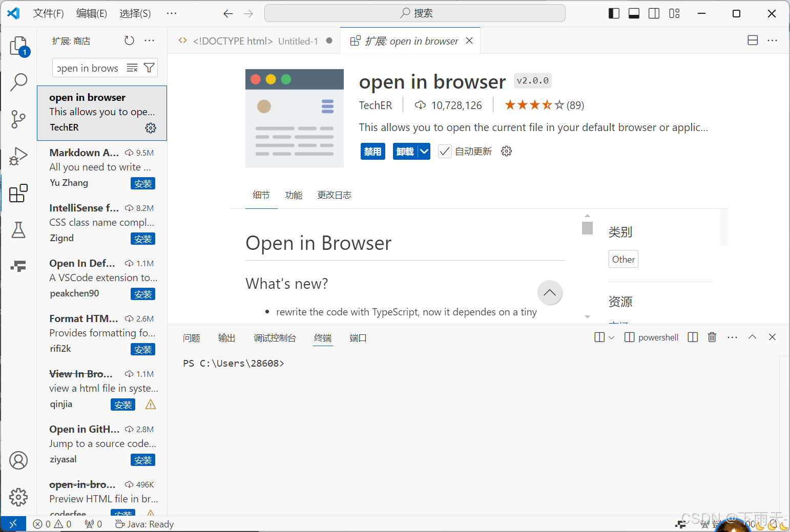Click the Uninstall extension button
Viewport: 790px width, 532px height.
405,152
